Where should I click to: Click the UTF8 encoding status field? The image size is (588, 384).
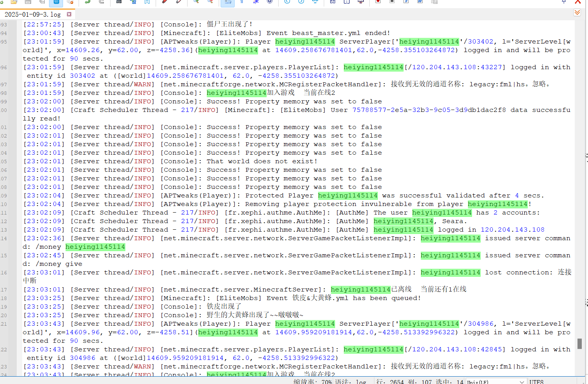click(x=536, y=382)
